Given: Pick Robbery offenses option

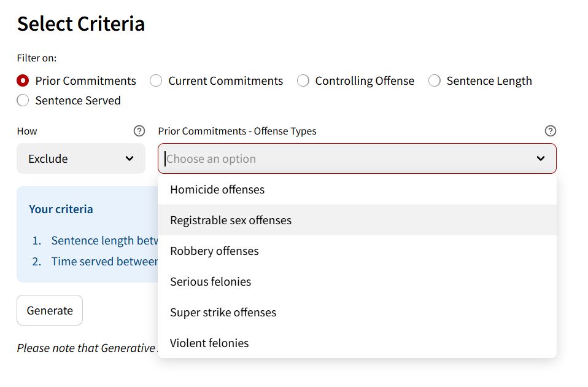Looking at the screenshot, I should click(214, 251).
